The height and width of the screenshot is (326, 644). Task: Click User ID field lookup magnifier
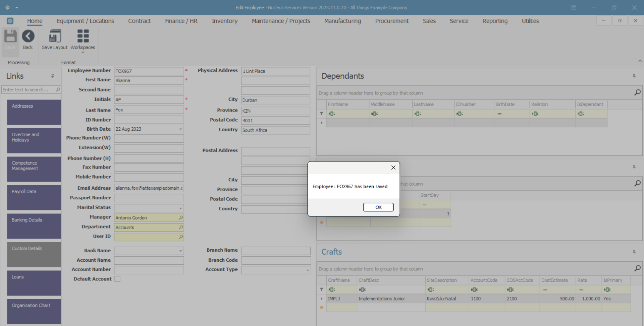181,237
